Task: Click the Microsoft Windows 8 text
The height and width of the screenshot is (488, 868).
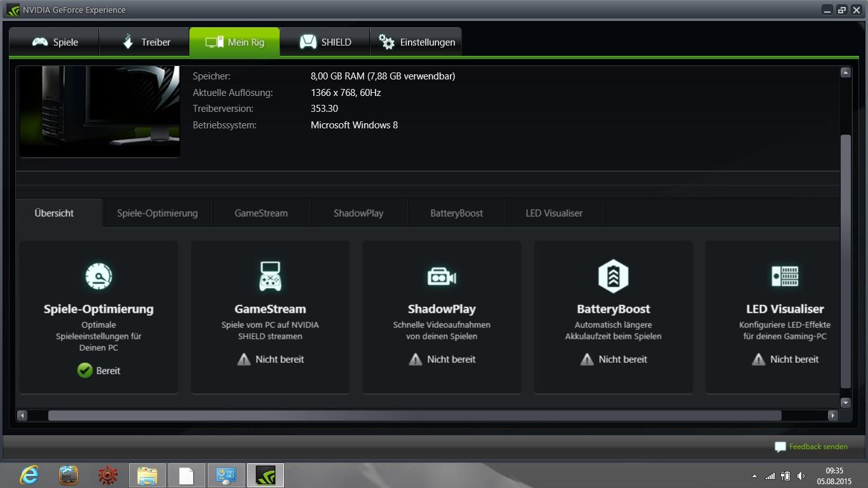Action: click(354, 125)
